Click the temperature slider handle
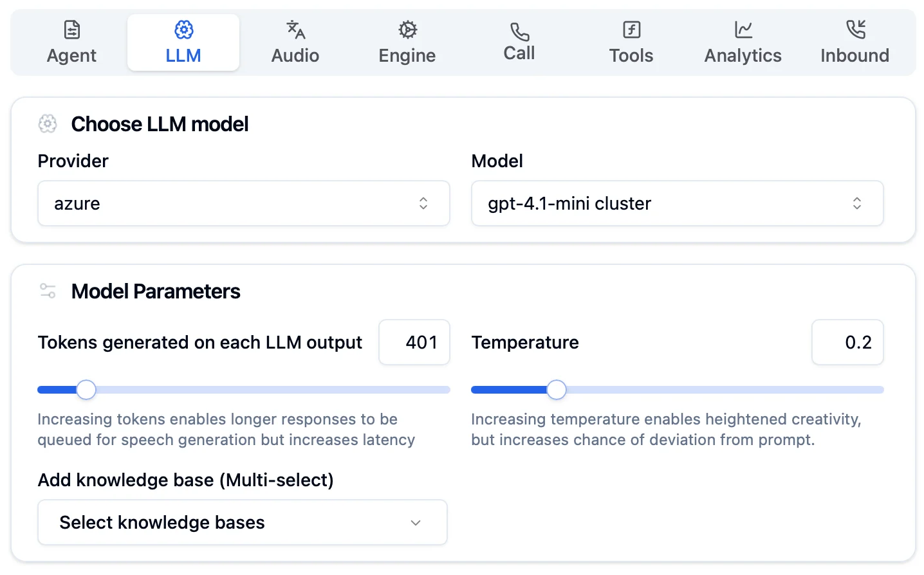 (557, 390)
